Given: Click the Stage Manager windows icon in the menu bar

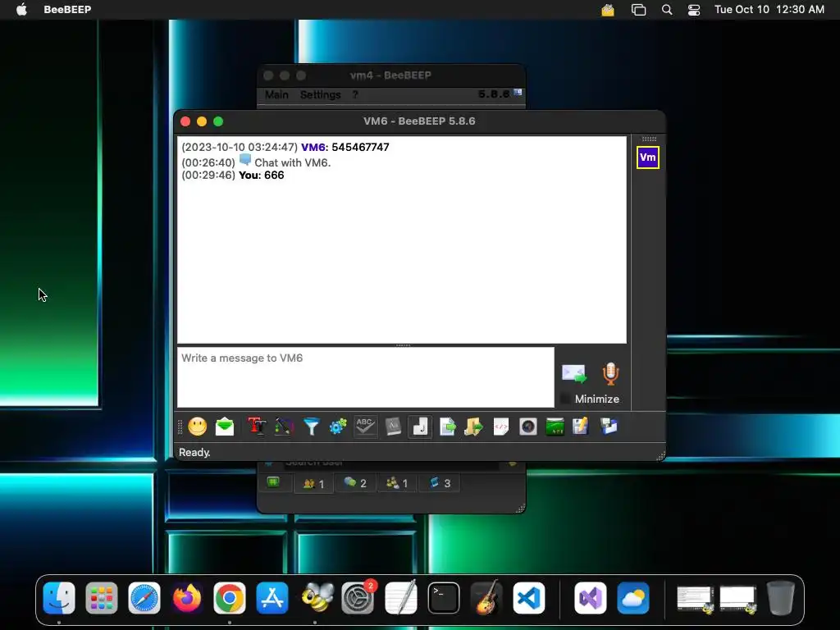Looking at the screenshot, I should tap(638, 10).
